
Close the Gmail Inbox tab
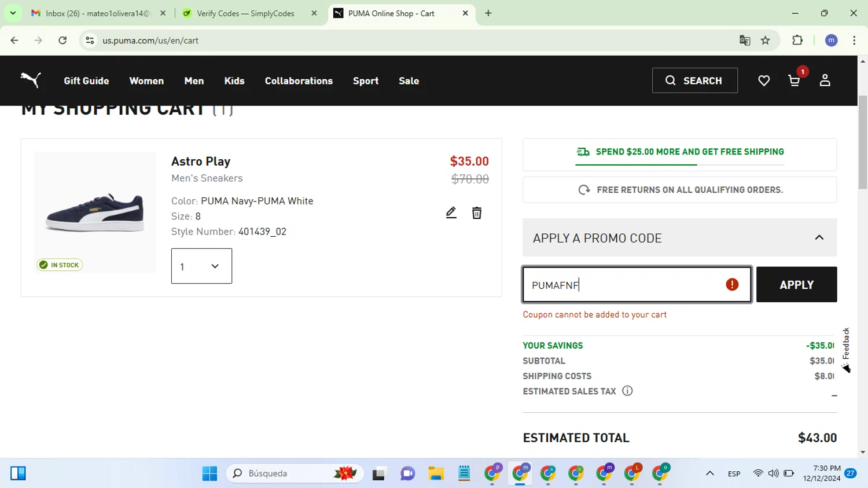pyautogui.click(x=163, y=13)
